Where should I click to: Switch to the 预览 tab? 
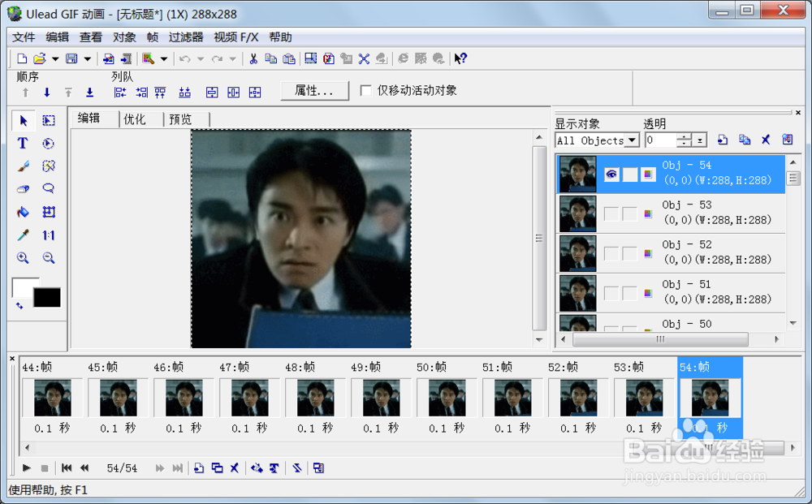click(x=180, y=119)
